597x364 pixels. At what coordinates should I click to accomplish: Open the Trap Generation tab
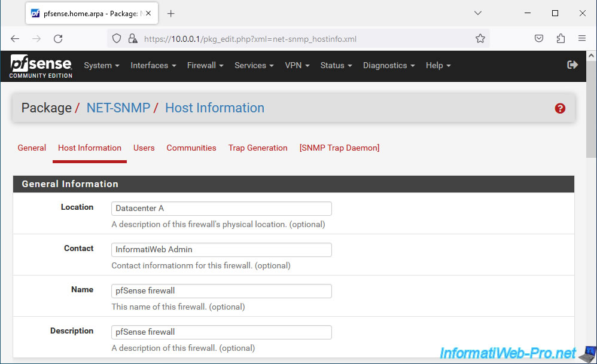point(258,148)
